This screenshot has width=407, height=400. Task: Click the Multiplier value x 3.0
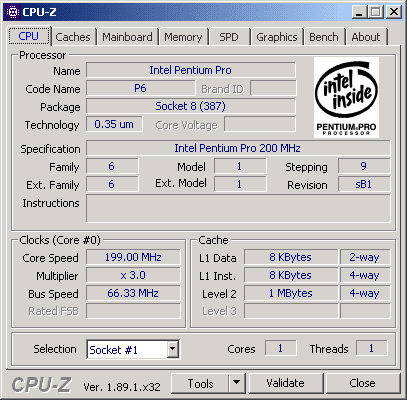[133, 275]
